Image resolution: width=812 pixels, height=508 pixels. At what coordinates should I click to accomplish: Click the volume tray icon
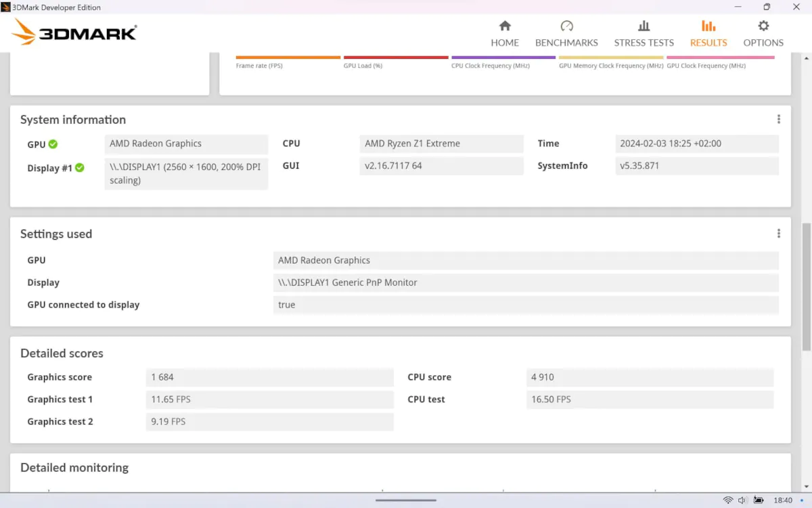click(x=742, y=501)
